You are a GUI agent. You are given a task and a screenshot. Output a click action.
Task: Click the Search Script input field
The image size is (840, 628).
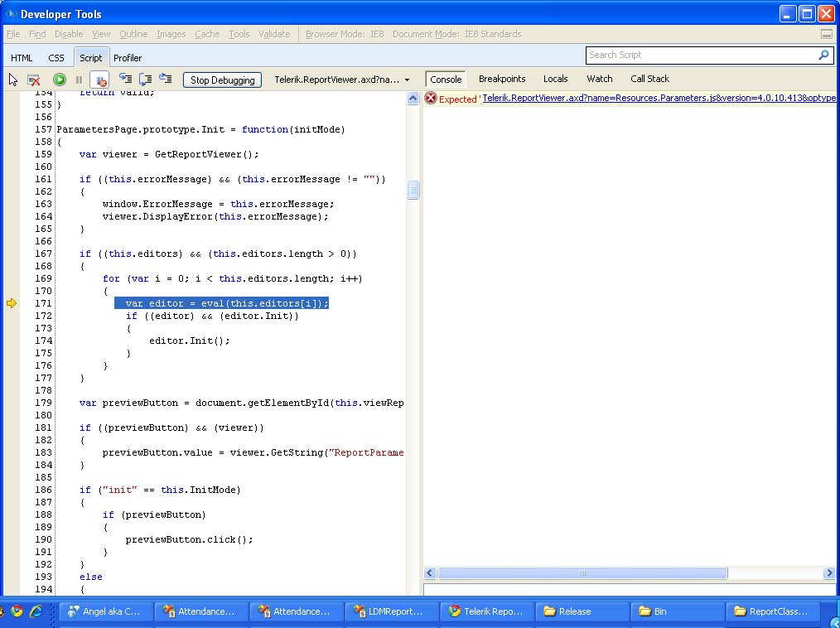point(700,55)
